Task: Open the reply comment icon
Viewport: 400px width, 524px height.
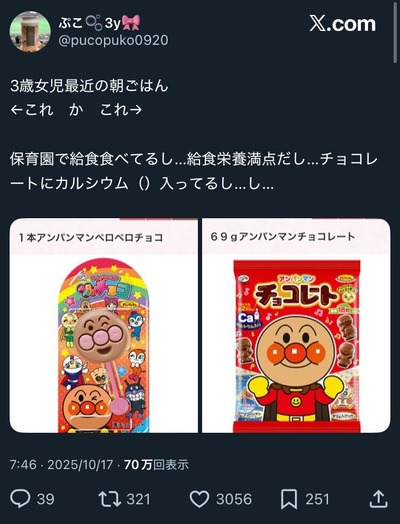Action: click(x=20, y=499)
